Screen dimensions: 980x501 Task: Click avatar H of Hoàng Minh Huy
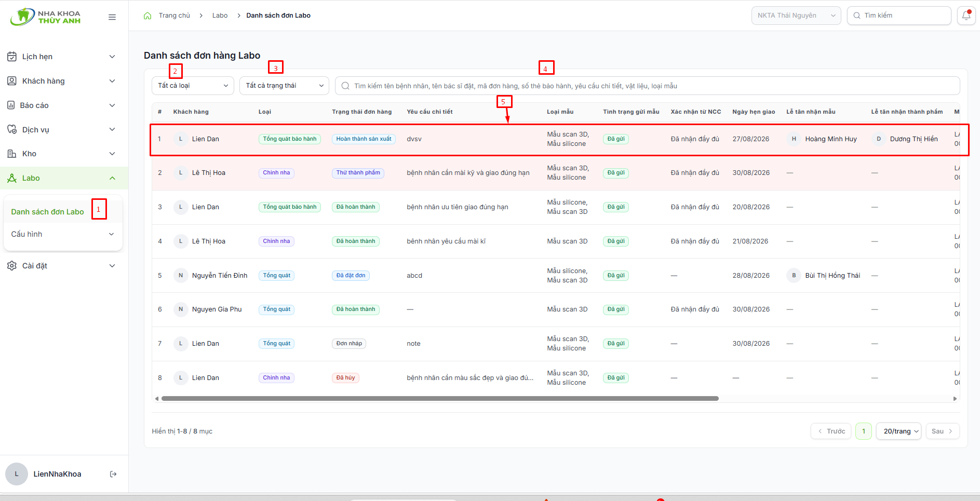click(794, 139)
